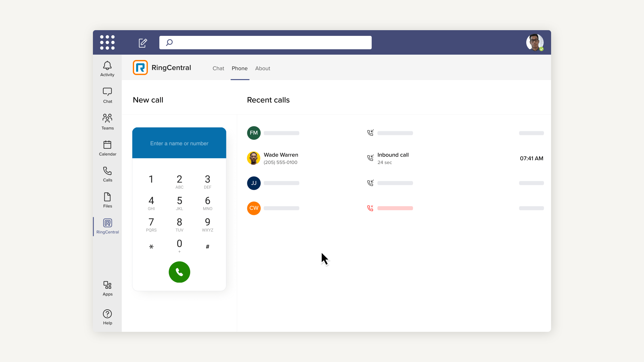Open Help from sidebar
The image size is (644, 362).
click(x=107, y=317)
